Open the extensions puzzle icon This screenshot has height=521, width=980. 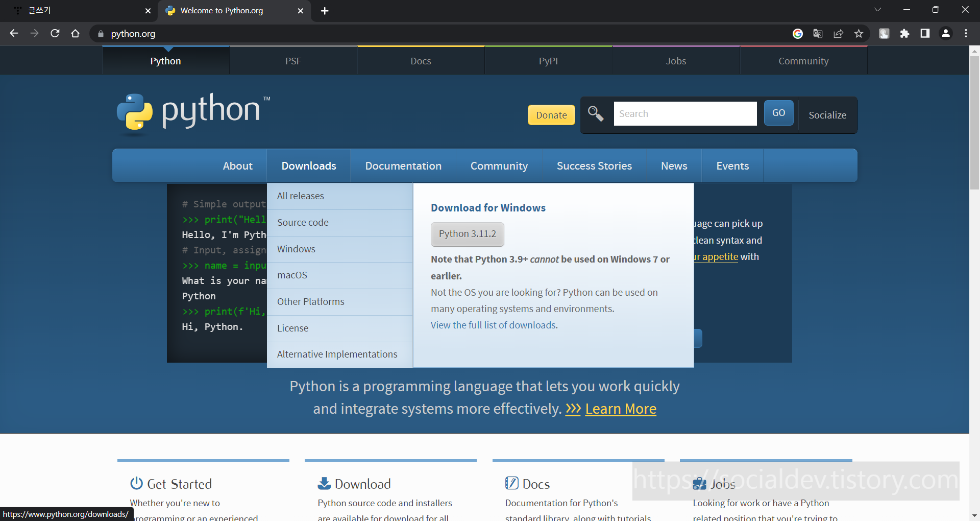coord(904,33)
